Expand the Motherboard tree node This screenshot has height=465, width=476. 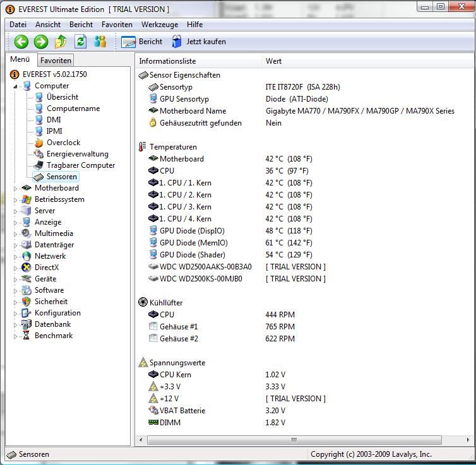point(15,189)
